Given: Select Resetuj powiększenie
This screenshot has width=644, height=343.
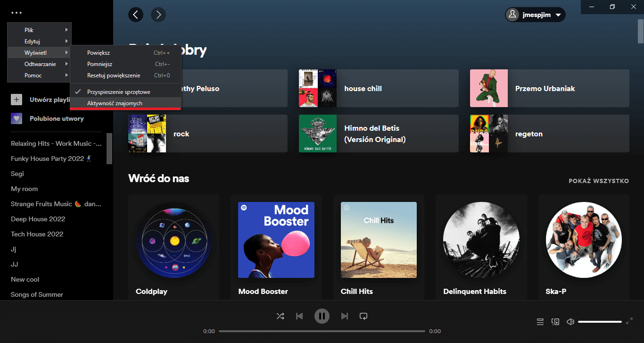Looking at the screenshot, I should (x=125, y=75).
